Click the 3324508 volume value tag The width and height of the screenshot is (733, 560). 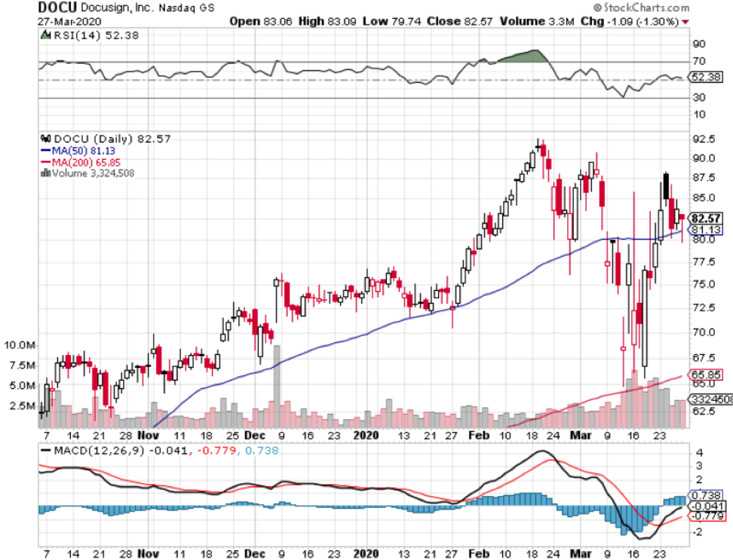point(710,399)
